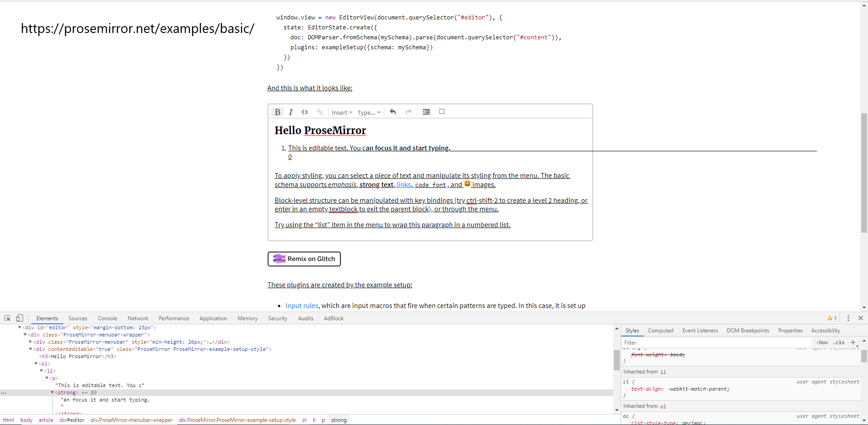
Task: Toggle .cls element classes panel
Action: tap(840, 343)
